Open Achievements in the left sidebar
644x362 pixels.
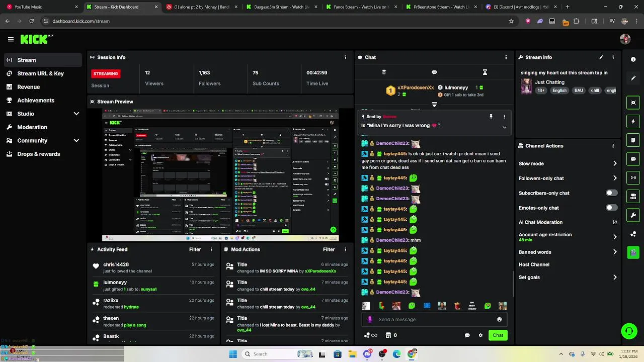(43, 101)
